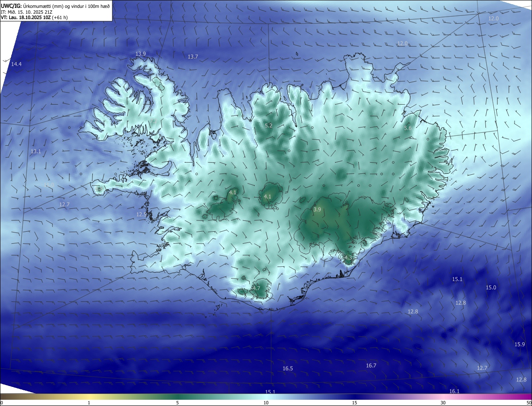
Task: Select the 15.0 value label over the ocean
Action: pos(491,288)
